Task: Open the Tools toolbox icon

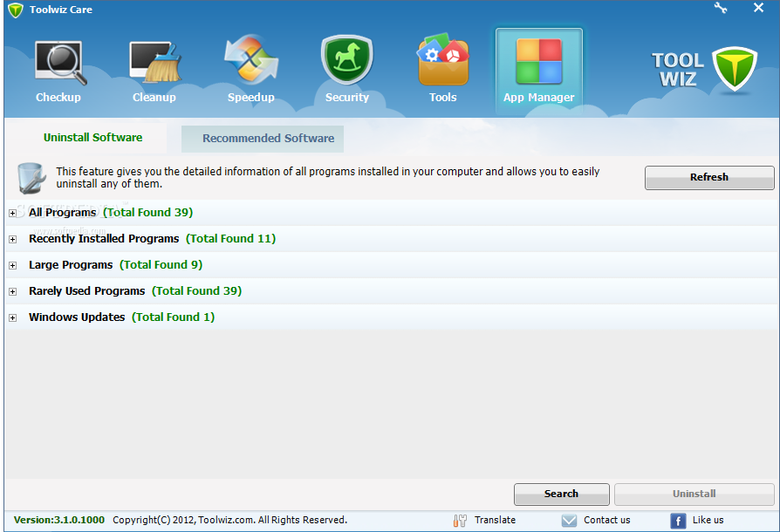Action: point(442,59)
